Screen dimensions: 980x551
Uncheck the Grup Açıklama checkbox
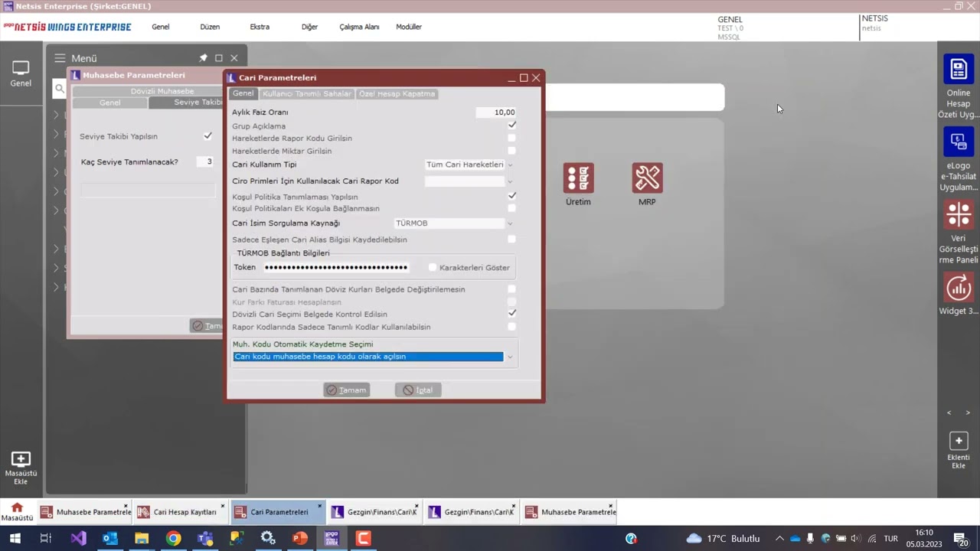[x=512, y=125]
